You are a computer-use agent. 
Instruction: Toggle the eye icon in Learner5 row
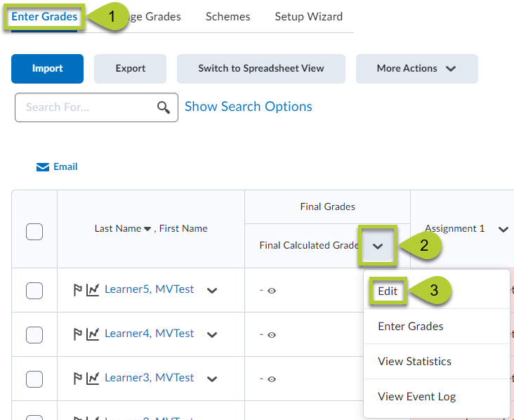272,291
